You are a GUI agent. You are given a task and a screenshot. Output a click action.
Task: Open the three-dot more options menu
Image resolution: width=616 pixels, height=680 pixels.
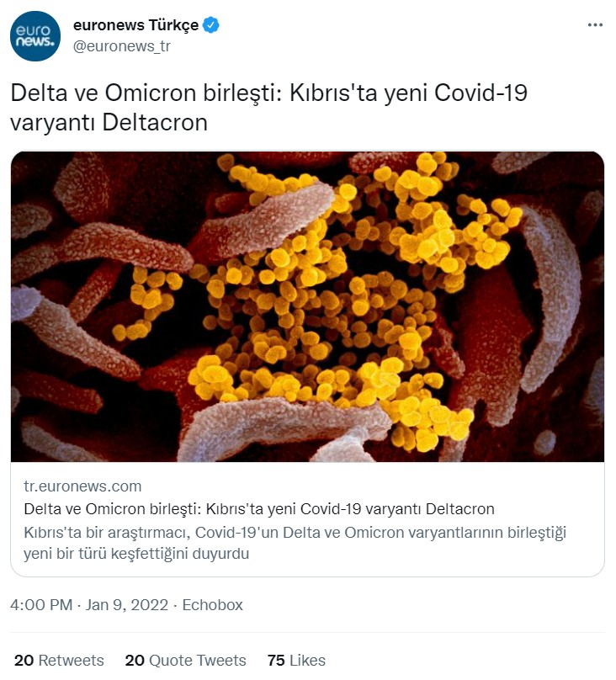[x=595, y=25]
